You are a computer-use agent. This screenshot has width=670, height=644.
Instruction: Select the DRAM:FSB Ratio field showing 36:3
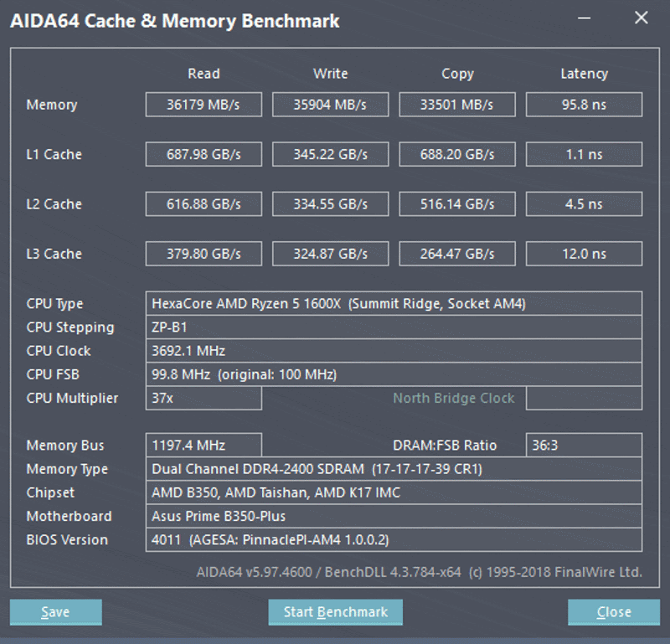tap(583, 445)
